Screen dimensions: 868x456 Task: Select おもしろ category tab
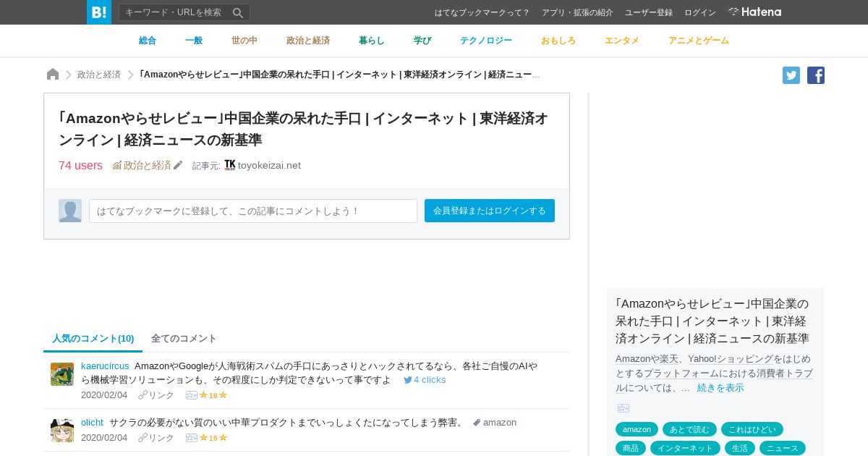pyautogui.click(x=558, y=41)
